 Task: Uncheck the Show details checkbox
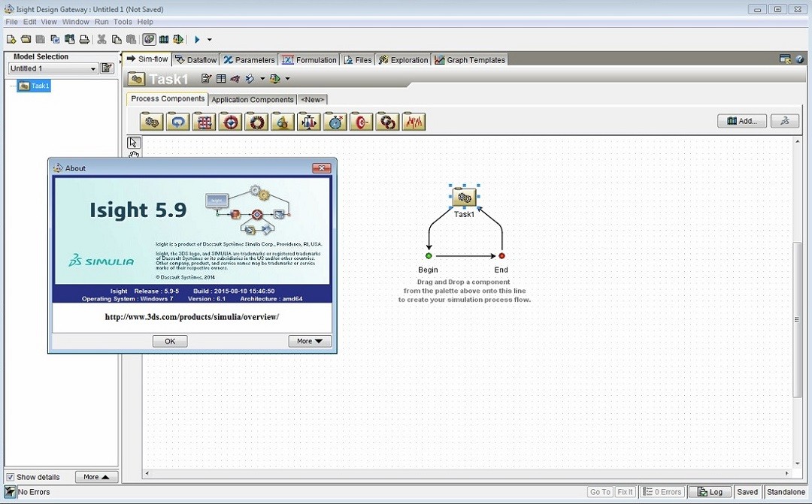[11, 477]
